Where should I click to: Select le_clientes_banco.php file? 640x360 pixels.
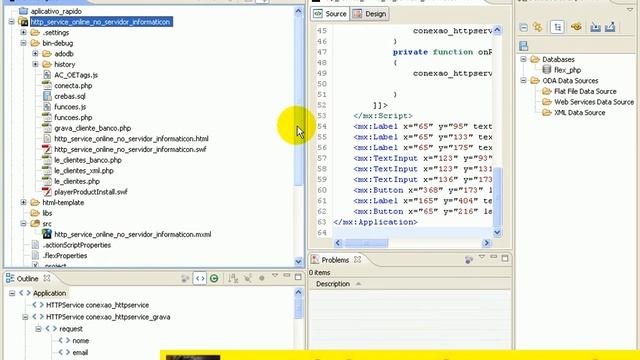tap(88, 160)
